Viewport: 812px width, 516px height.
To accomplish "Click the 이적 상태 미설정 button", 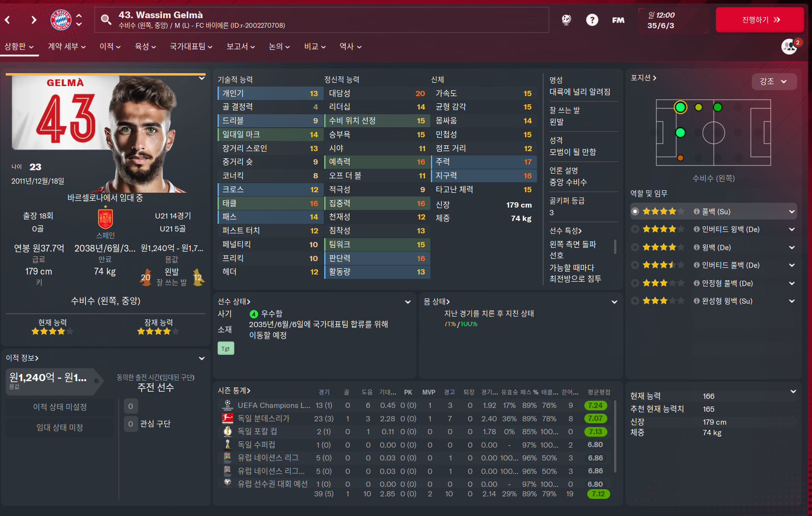I will pyautogui.click(x=60, y=407).
